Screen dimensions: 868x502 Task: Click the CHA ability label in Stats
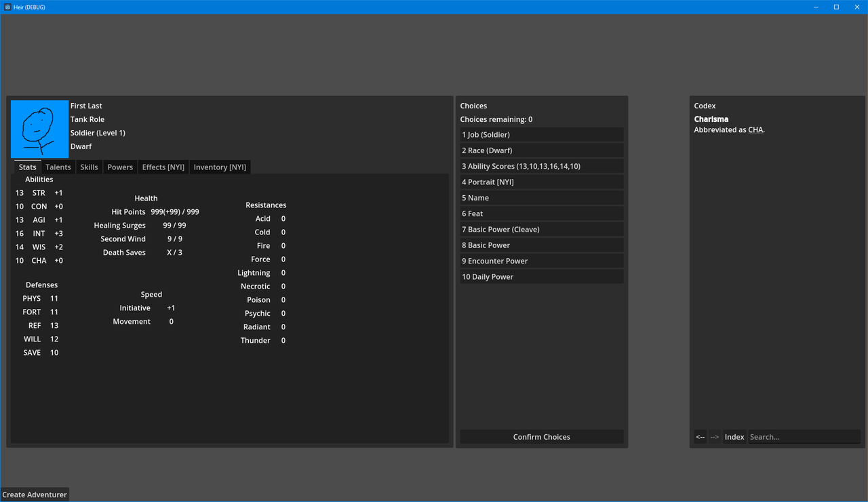click(39, 261)
